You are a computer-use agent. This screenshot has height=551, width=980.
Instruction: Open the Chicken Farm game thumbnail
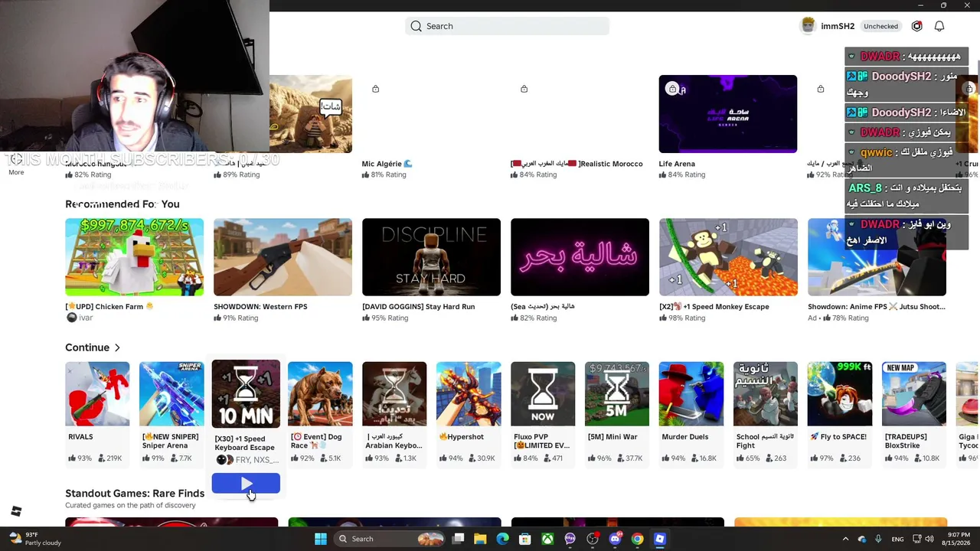134,257
